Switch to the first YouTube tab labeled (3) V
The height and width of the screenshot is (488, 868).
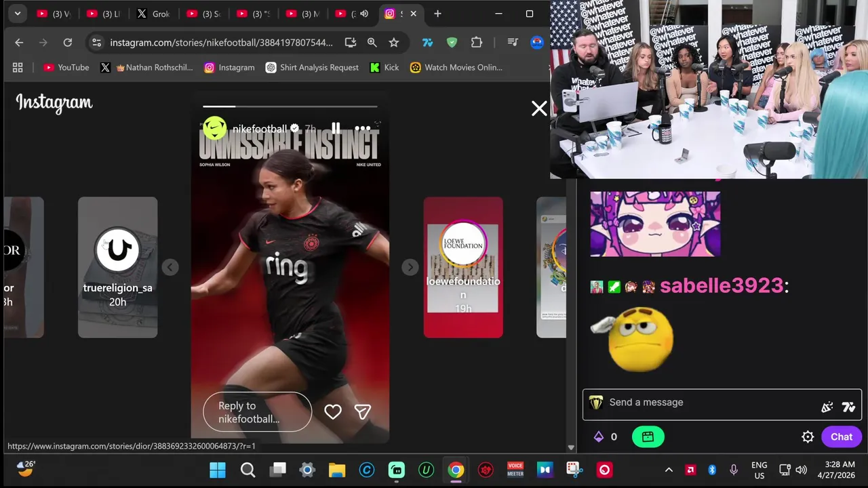point(53,14)
